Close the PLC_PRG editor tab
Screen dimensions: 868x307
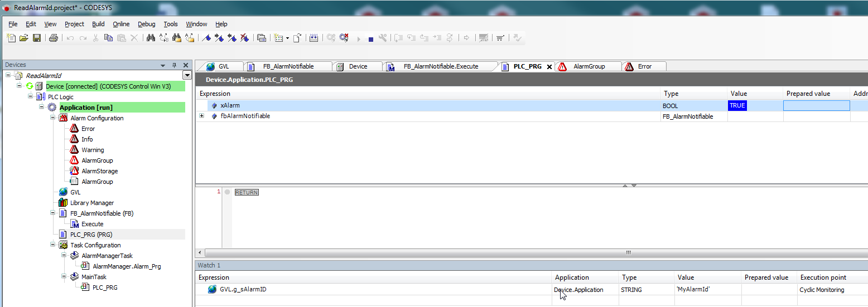[549, 67]
